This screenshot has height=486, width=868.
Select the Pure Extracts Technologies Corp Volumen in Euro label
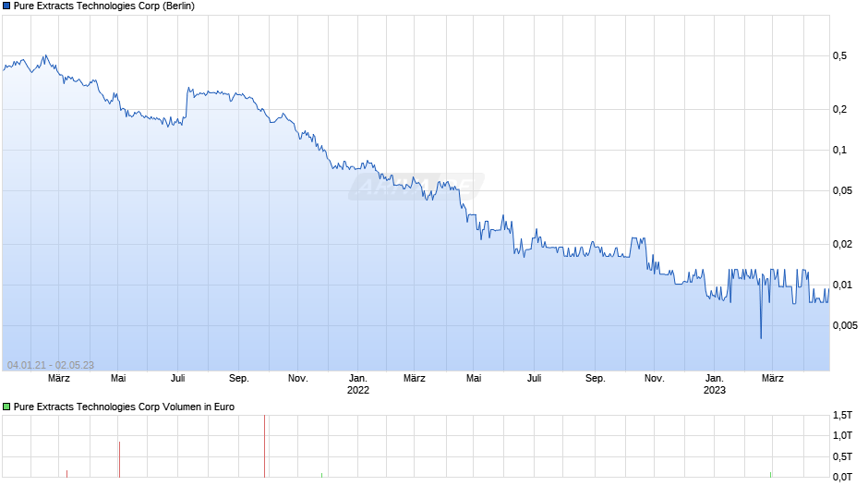124,407
